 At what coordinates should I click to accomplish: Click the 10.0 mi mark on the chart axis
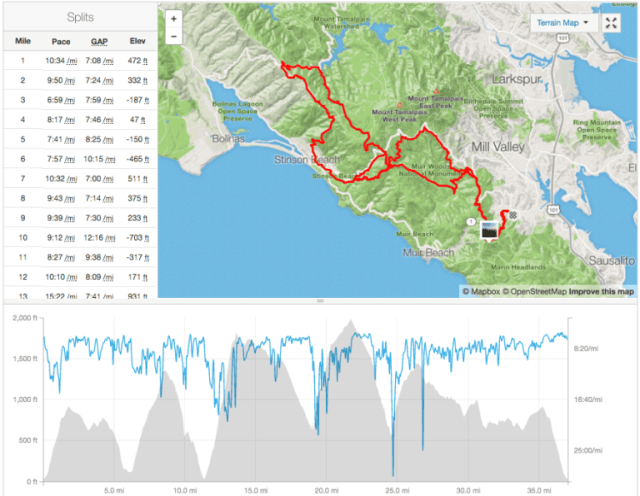pyautogui.click(x=183, y=490)
